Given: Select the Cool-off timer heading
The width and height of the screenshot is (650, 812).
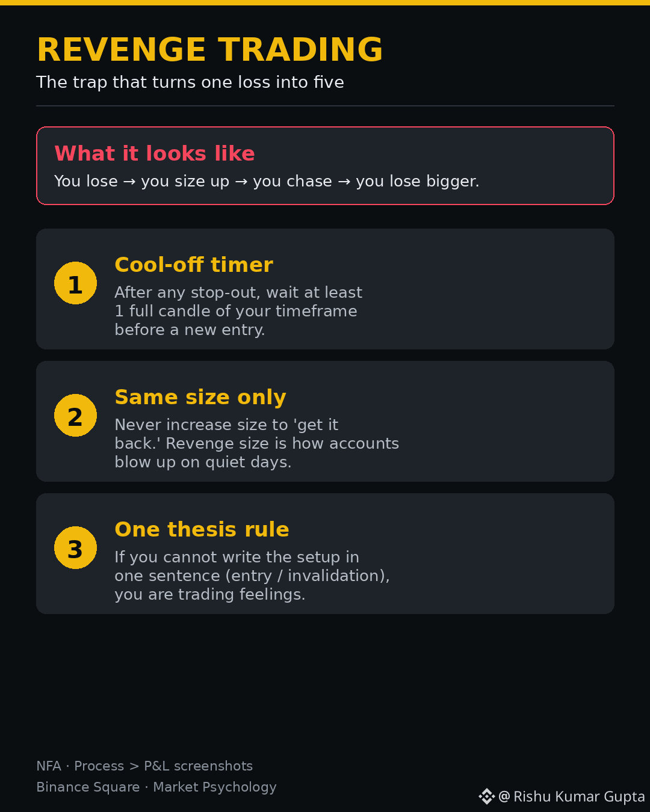Looking at the screenshot, I should pos(194,265).
